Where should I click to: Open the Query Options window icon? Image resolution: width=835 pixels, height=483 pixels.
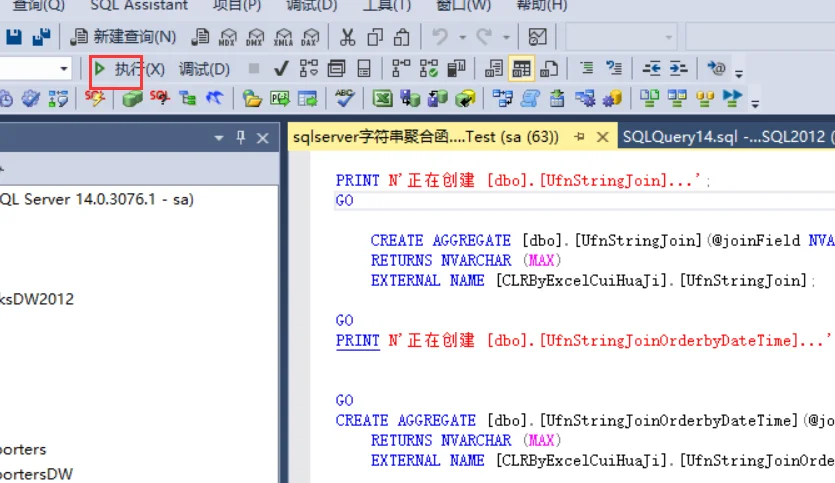coord(337,68)
